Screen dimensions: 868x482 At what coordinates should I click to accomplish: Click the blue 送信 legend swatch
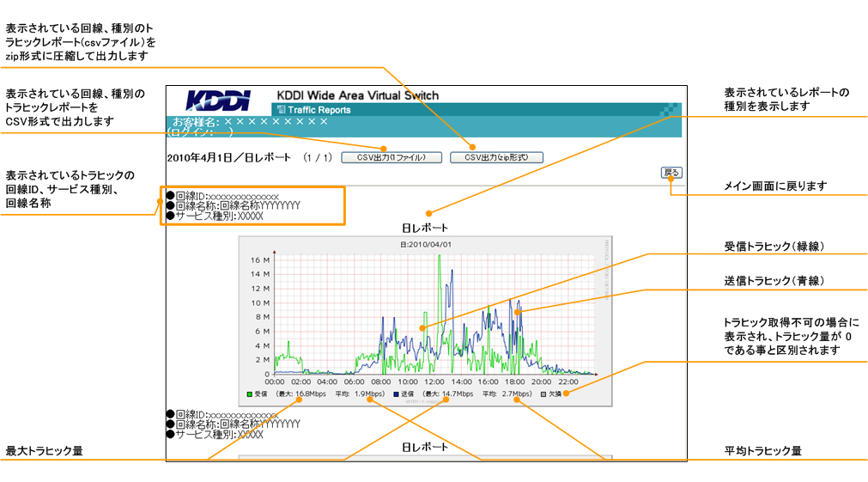(397, 394)
